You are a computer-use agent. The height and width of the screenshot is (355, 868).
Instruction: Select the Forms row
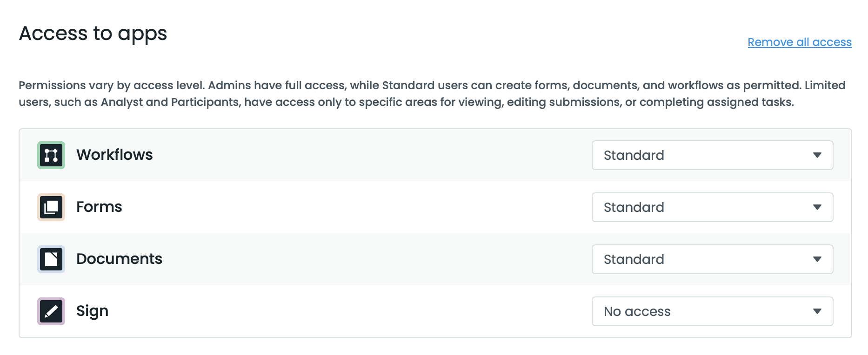[99, 207]
